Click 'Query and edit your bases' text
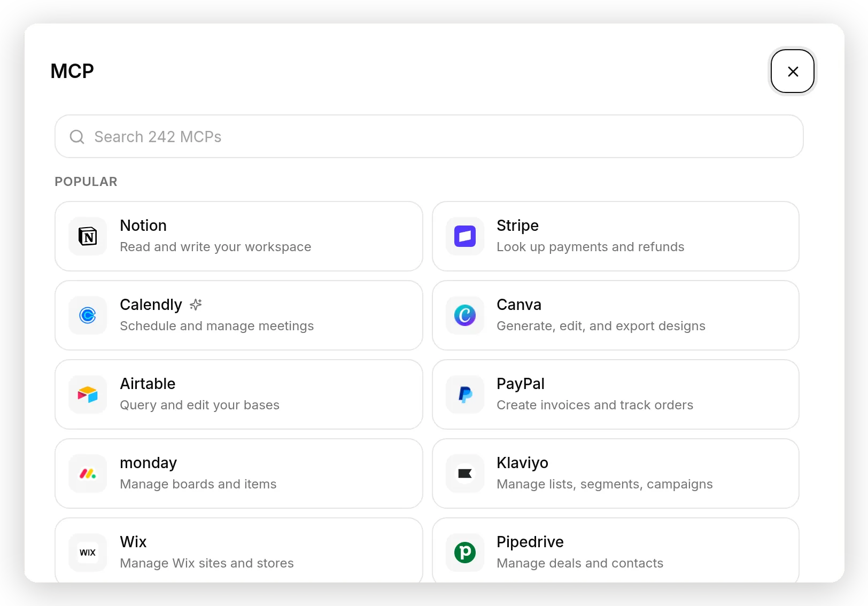This screenshot has height=606, width=868. coord(200,405)
